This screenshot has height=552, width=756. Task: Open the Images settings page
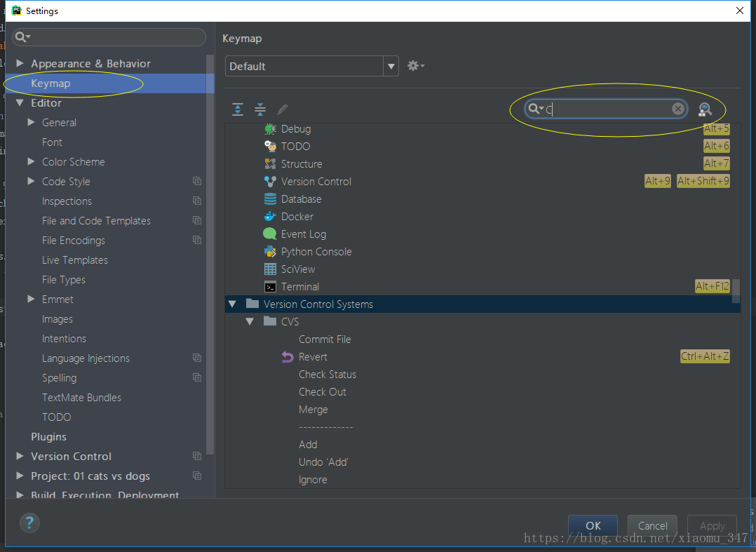coord(58,319)
